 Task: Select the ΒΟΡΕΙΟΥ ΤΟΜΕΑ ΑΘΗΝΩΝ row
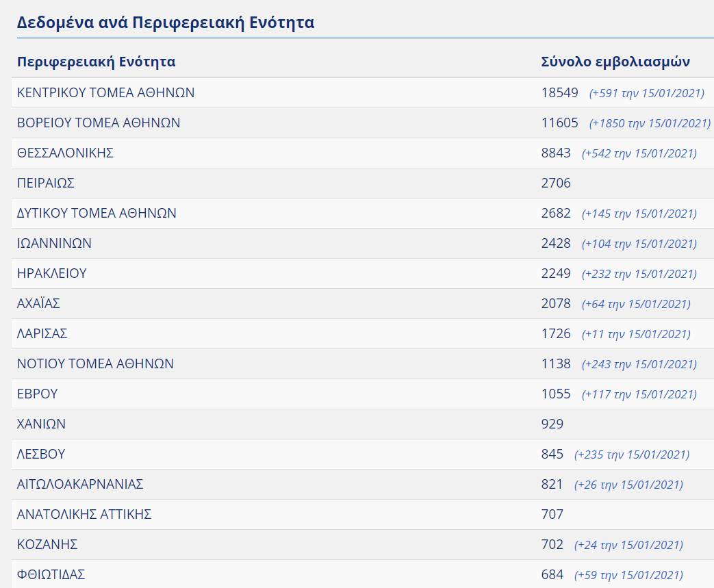pyautogui.click(x=99, y=123)
